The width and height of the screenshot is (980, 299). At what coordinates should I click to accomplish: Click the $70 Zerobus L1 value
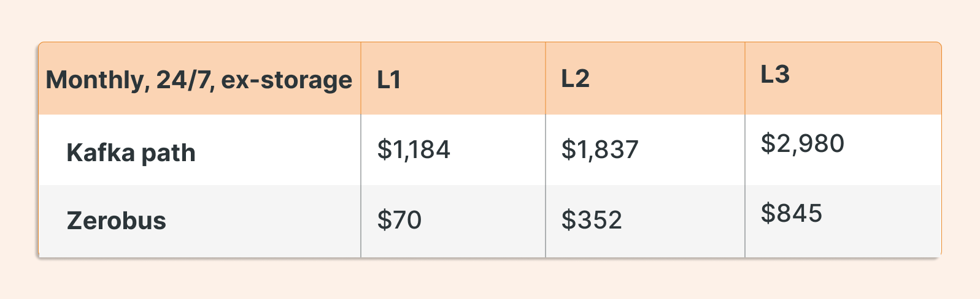(x=399, y=219)
